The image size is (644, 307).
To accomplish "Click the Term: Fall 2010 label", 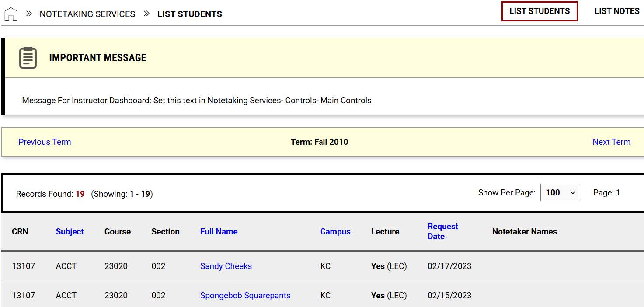I will [x=320, y=142].
